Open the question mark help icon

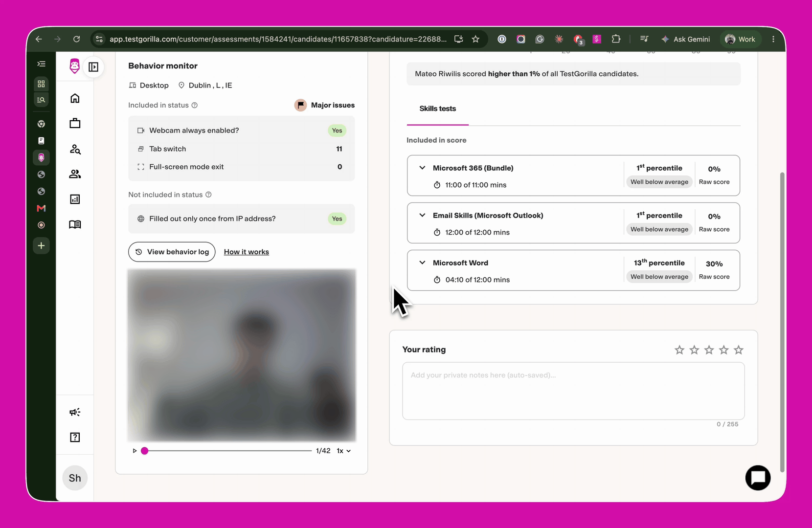75,437
